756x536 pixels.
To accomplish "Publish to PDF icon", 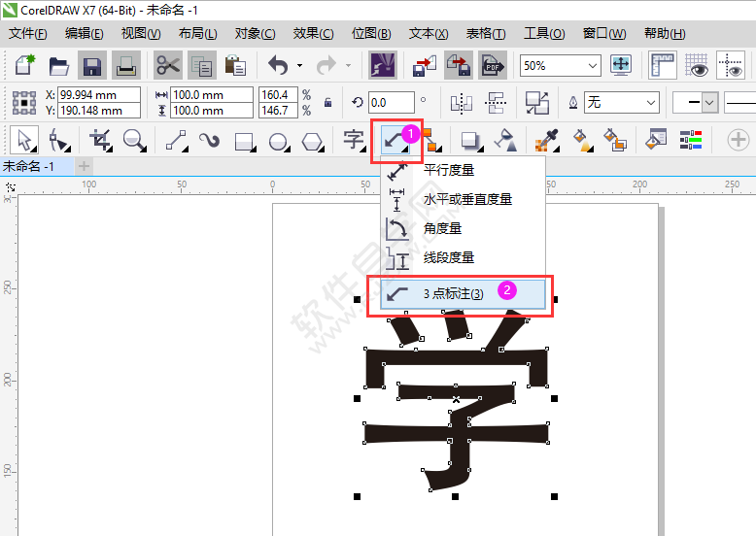I will tap(493, 65).
